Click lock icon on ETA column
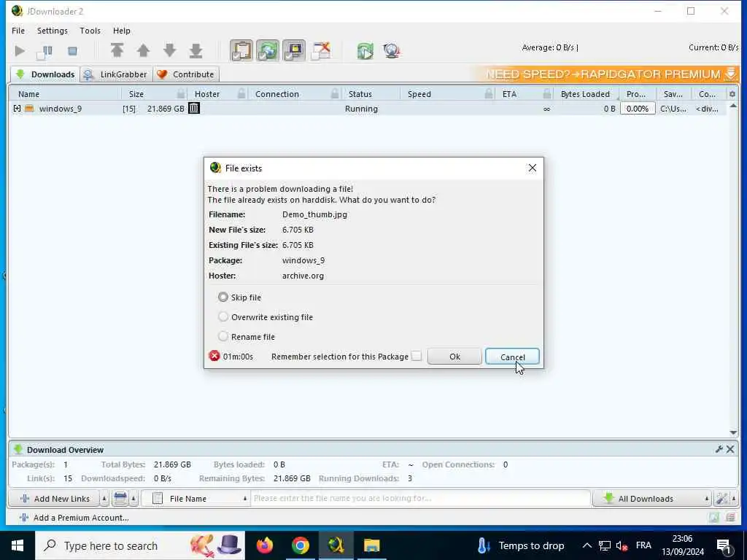 pyautogui.click(x=547, y=94)
